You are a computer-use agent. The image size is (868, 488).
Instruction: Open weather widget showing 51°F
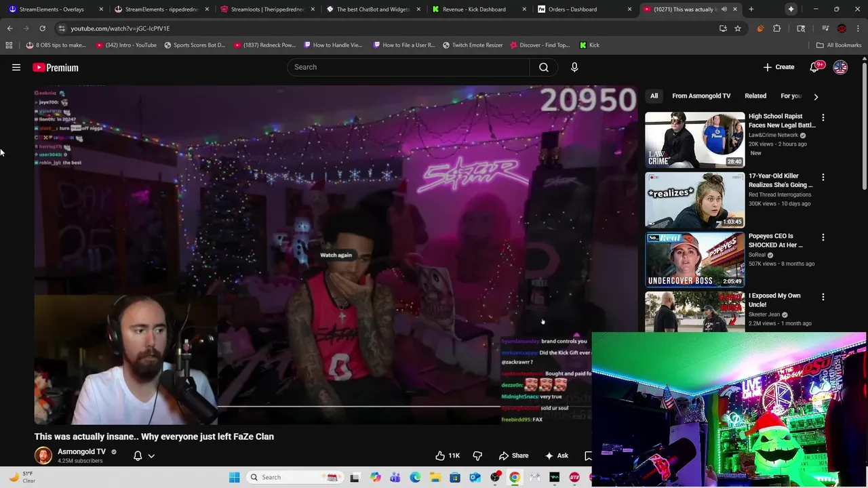(x=22, y=477)
